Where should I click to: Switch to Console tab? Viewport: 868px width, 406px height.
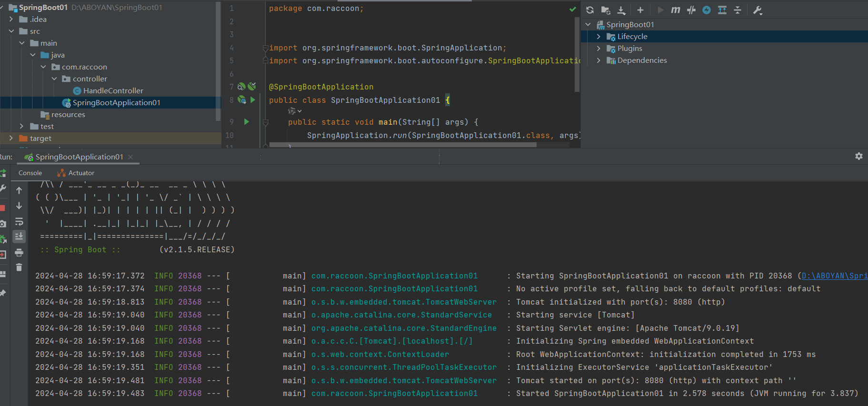(30, 173)
